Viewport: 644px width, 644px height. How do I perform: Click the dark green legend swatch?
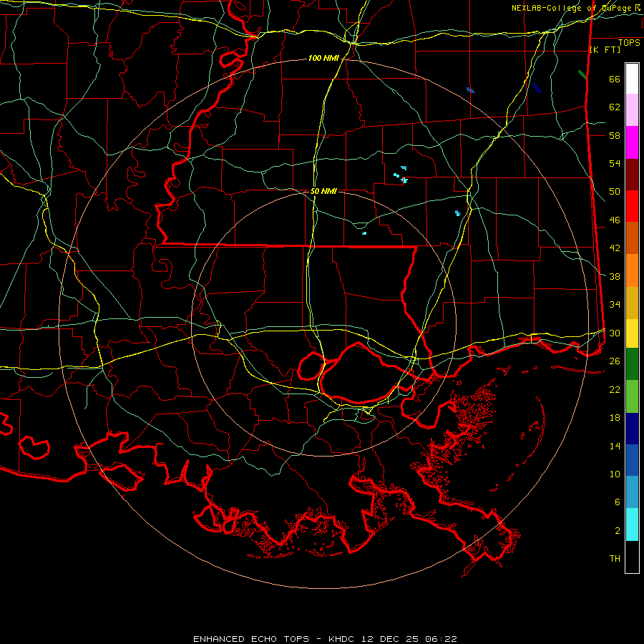click(632, 364)
